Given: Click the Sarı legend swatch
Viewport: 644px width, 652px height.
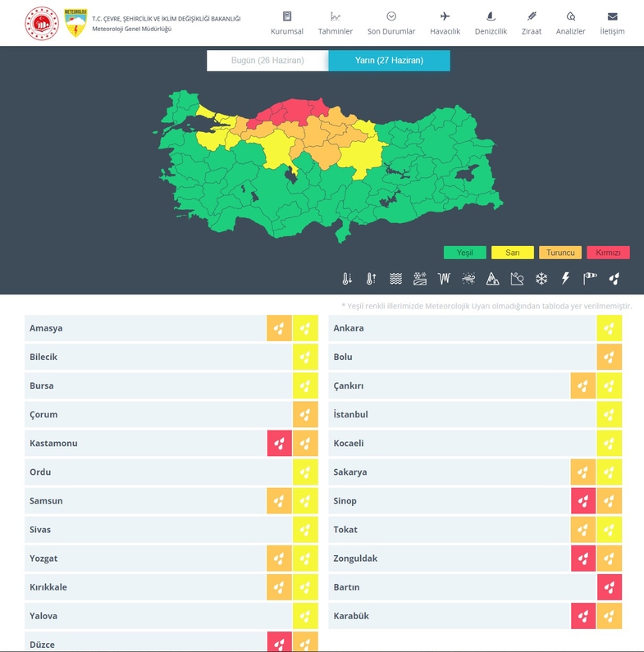Looking at the screenshot, I should pos(513,253).
